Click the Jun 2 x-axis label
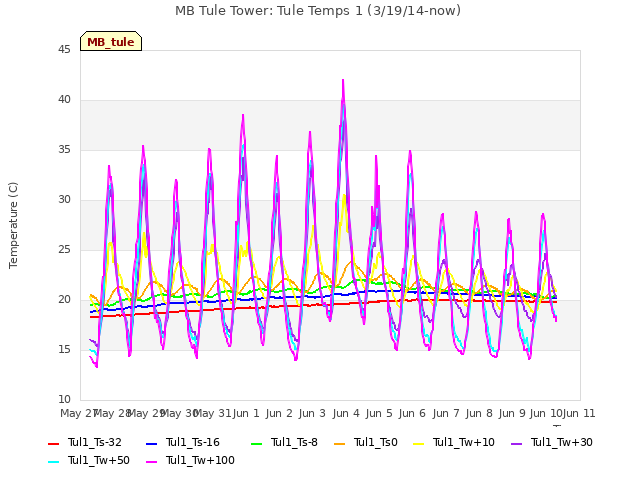This screenshot has height=480, width=640. pyautogui.click(x=279, y=413)
